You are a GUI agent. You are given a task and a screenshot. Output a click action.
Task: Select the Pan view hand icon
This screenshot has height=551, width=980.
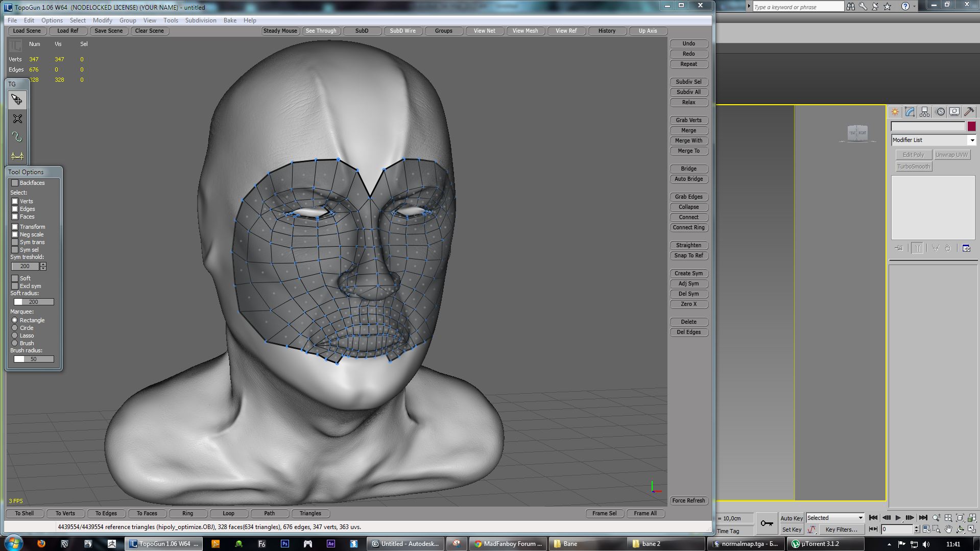coord(948,530)
